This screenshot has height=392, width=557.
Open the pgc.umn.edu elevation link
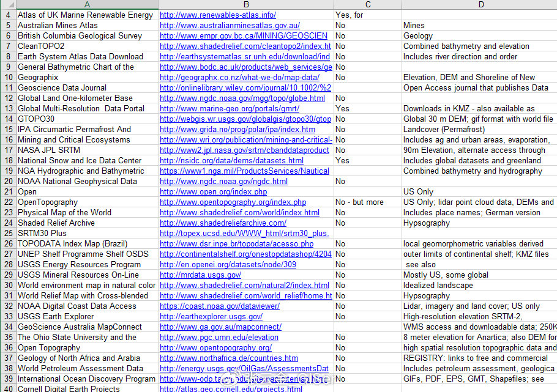click(219, 338)
